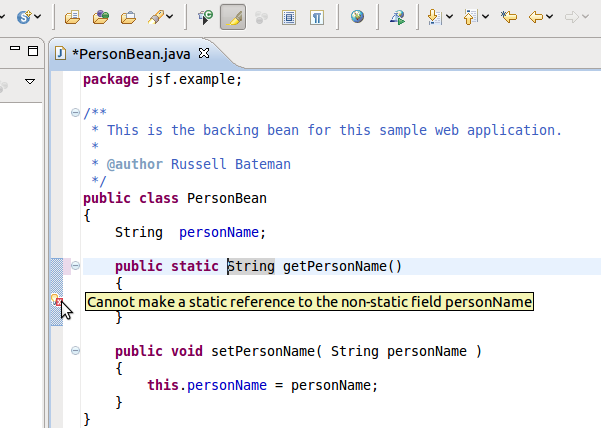Click the Open Task folder icon with green dot
Screen dimensions: 601x428
tap(100, 17)
